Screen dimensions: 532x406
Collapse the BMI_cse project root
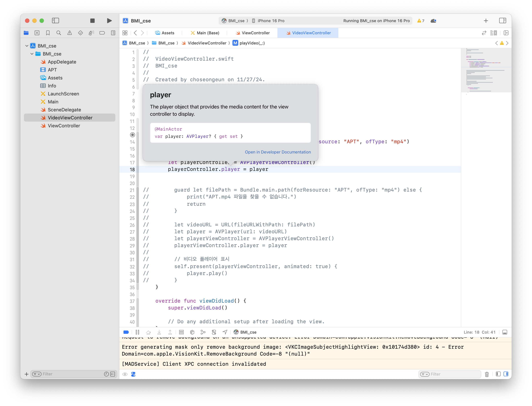pos(27,46)
